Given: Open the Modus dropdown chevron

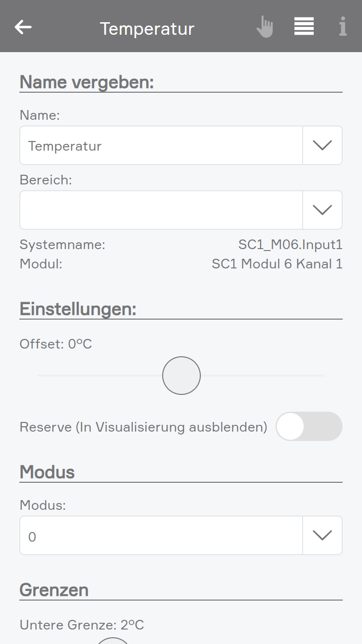Looking at the screenshot, I should tap(322, 535).
